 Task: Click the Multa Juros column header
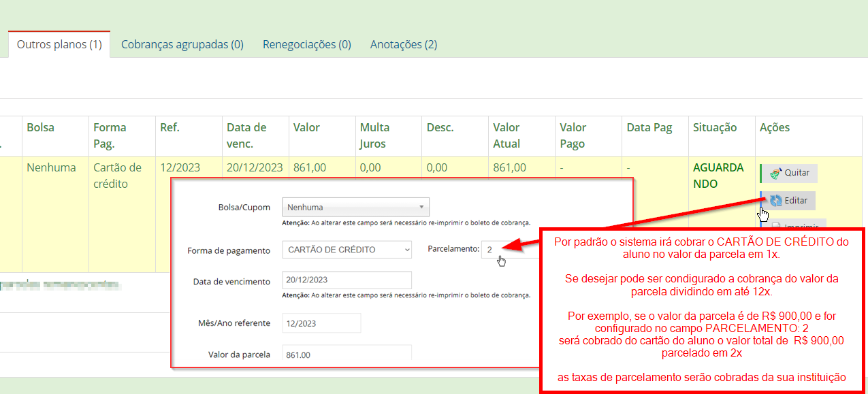tap(374, 135)
